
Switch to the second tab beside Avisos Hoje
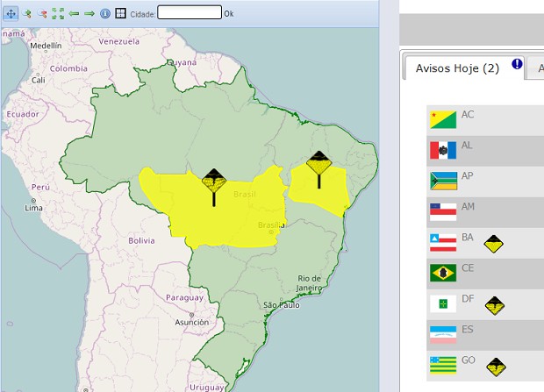click(x=537, y=68)
